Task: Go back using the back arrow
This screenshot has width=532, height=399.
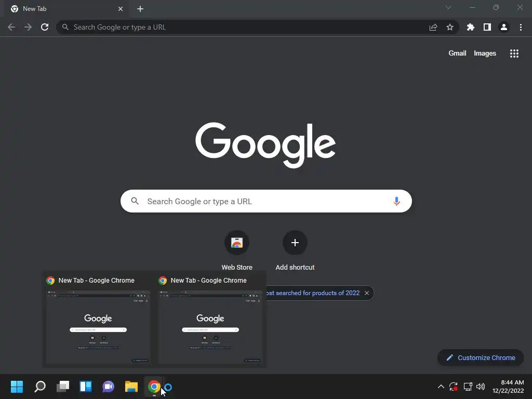Action: tap(11, 27)
